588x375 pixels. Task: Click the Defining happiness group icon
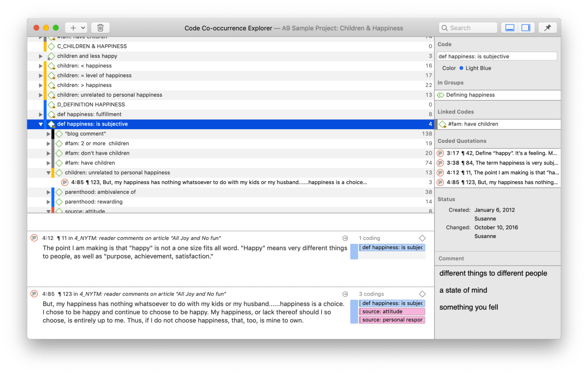point(440,95)
